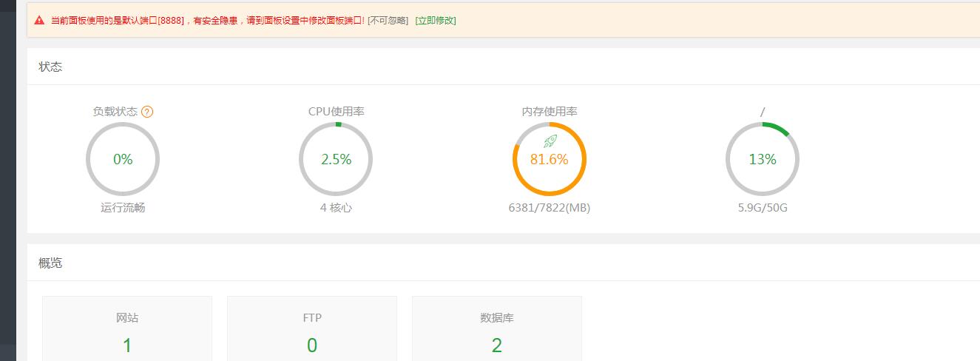Click the "/" disk mount label
The height and width of the screenshot is (361, 980).
pos(762,112)
